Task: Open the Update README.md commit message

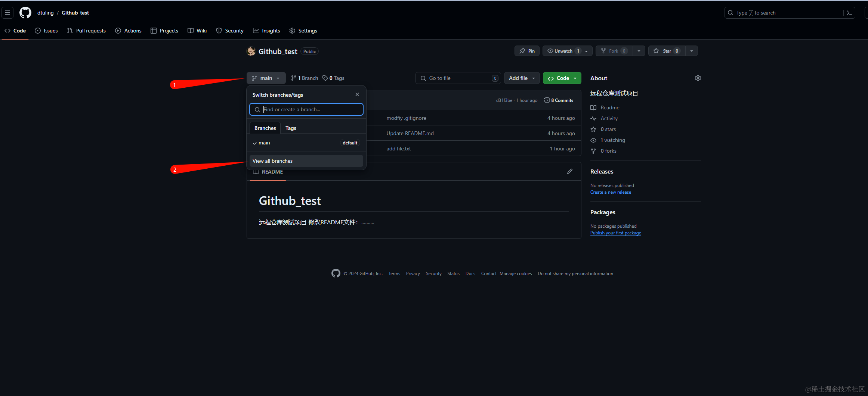Action: click(x=410, y=133)
